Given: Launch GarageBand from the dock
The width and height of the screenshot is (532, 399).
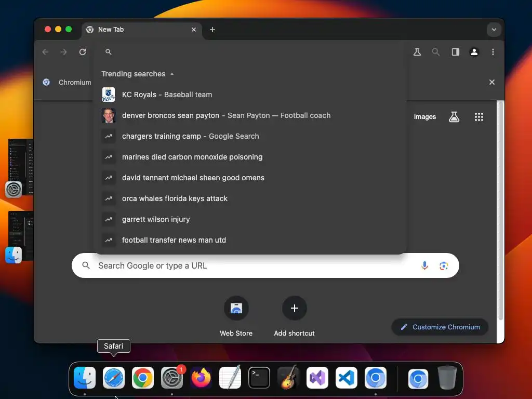Looking at the screenshot, I should 288,378.
